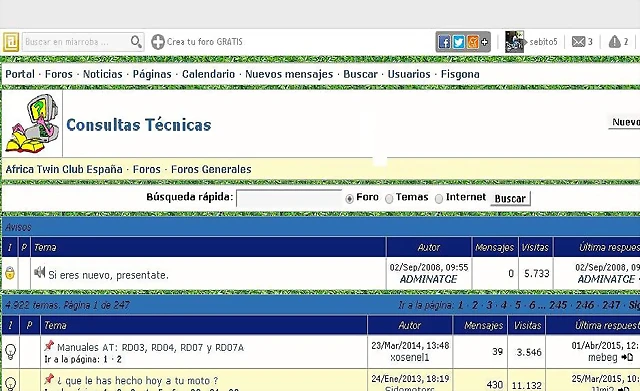Viewport: 640px width, 391px height.
Task: Open private messages envelope icon
Action: click(578, 42)
